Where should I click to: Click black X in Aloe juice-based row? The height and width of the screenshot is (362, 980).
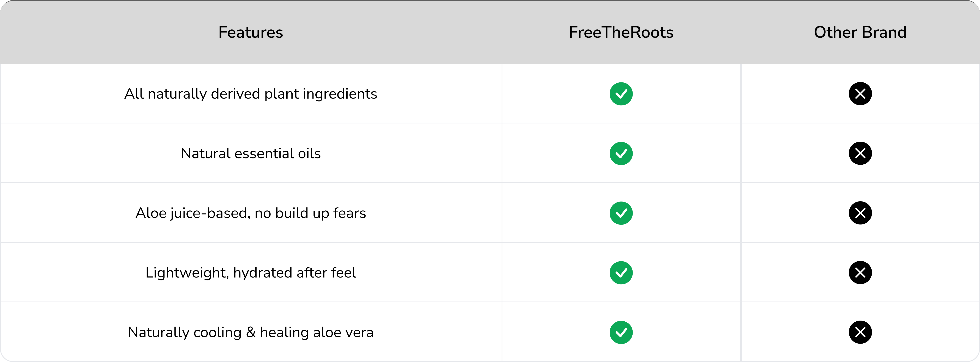[x=860, y=213]
